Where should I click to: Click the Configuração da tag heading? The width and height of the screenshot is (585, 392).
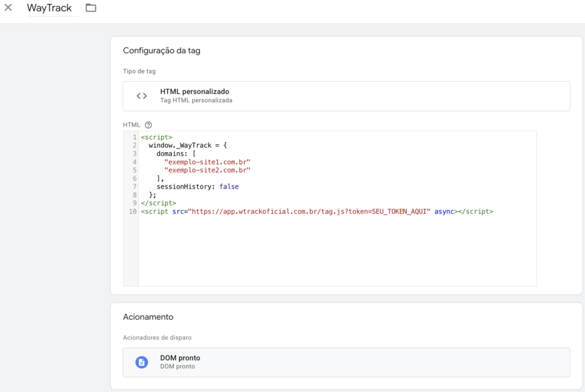(162, 51)
